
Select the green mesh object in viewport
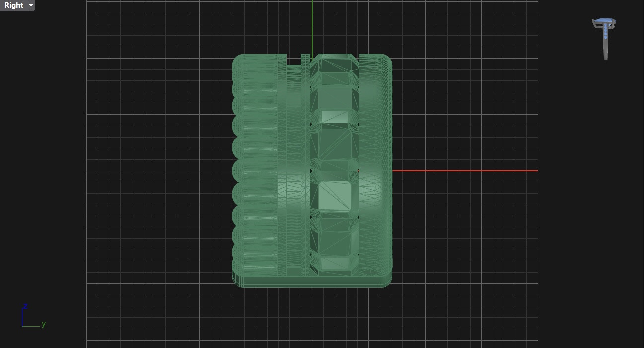[x=312, y=171]
